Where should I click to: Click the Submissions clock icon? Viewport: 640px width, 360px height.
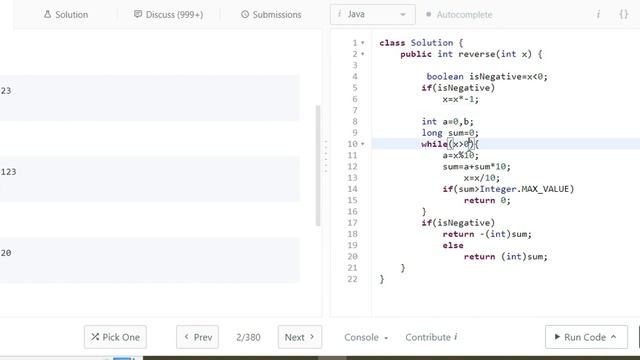(x=245, y=14)
